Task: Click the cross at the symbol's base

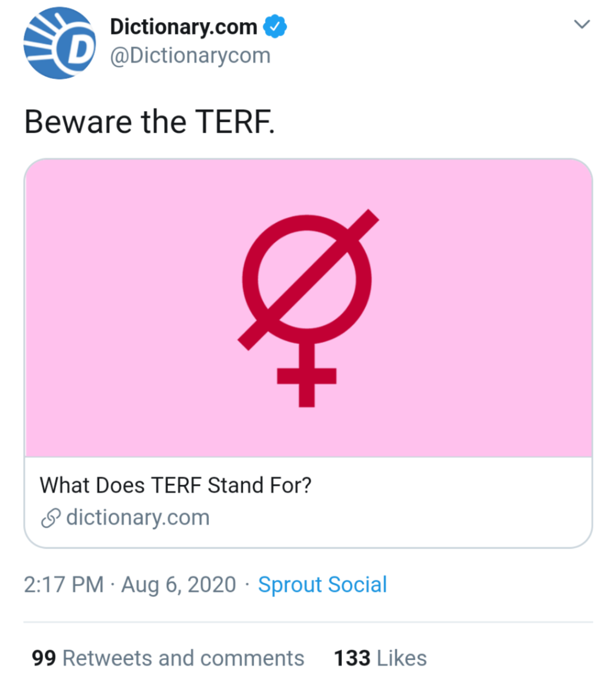Action: [x=307, y=376]
